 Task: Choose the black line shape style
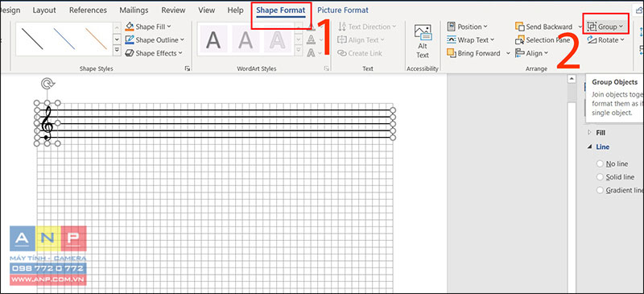tap(32, 39)
